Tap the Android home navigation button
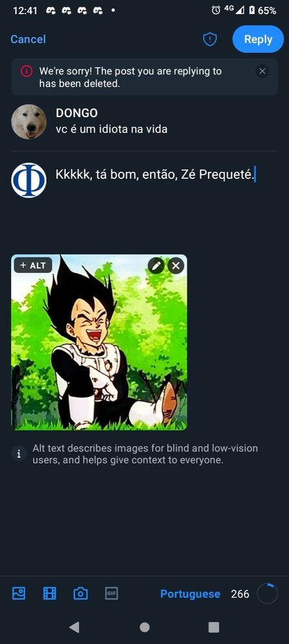 coord(144,627)
